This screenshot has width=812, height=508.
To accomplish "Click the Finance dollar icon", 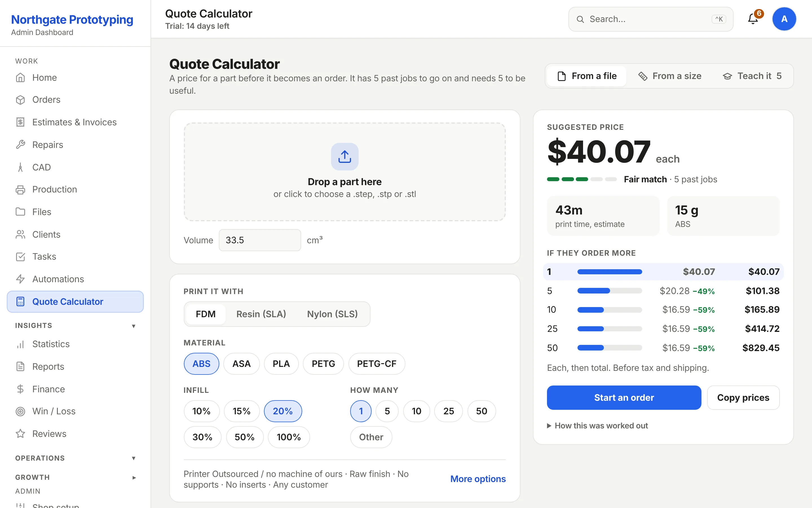I will coord(21,389).
